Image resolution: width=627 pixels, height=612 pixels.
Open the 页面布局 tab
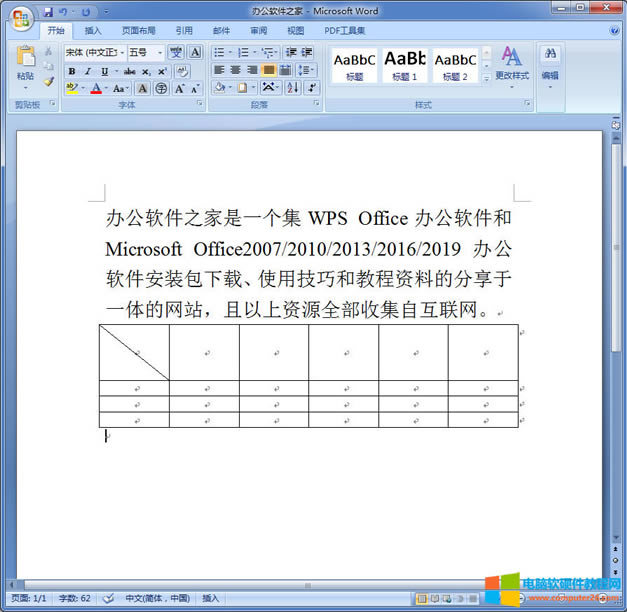pyautogui.click(x=138, y=31)
